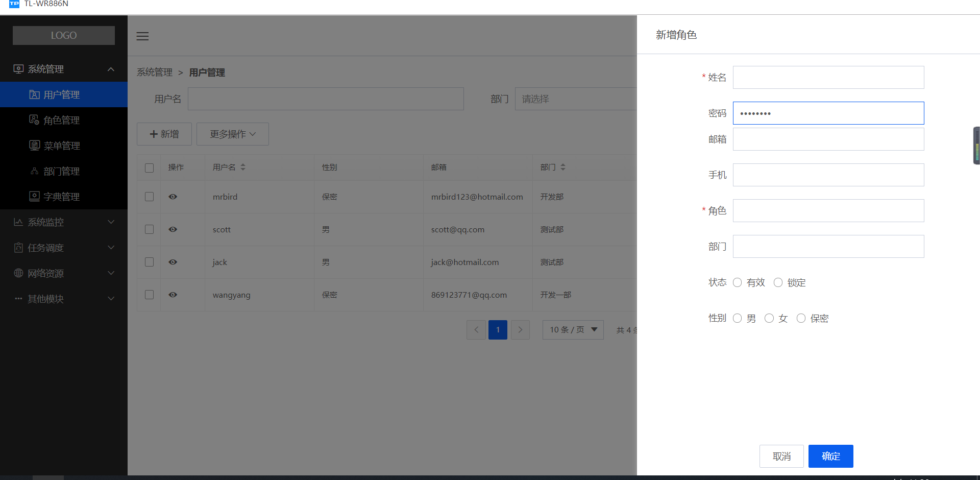Select the 有效 status radio button
The height and width of the screenshot is (480, 980).
coord(737,282)
